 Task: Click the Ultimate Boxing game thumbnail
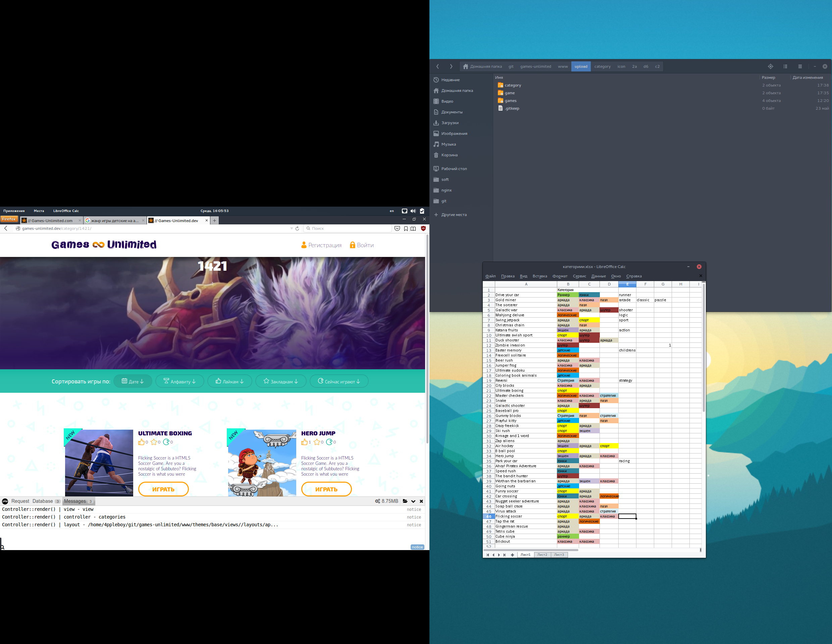coord(99,463)
